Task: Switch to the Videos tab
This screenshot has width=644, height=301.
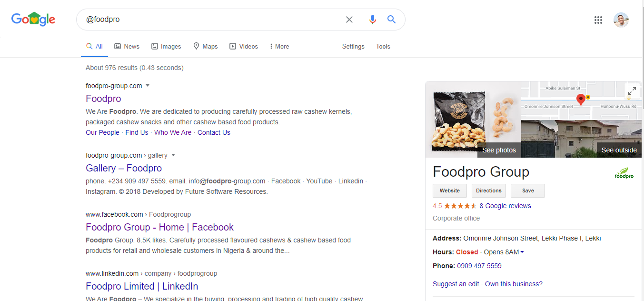Action: click(x=244, y=46)
